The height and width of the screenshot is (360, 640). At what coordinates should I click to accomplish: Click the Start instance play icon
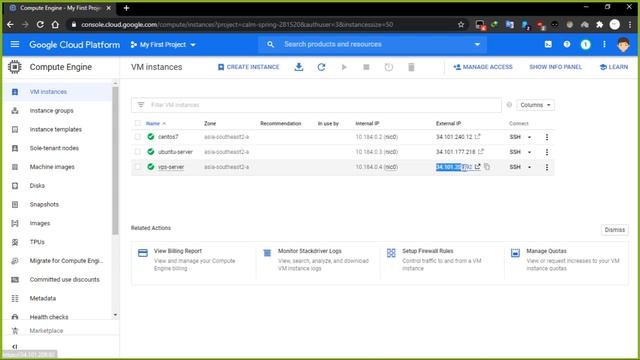[x=344, y=67]
